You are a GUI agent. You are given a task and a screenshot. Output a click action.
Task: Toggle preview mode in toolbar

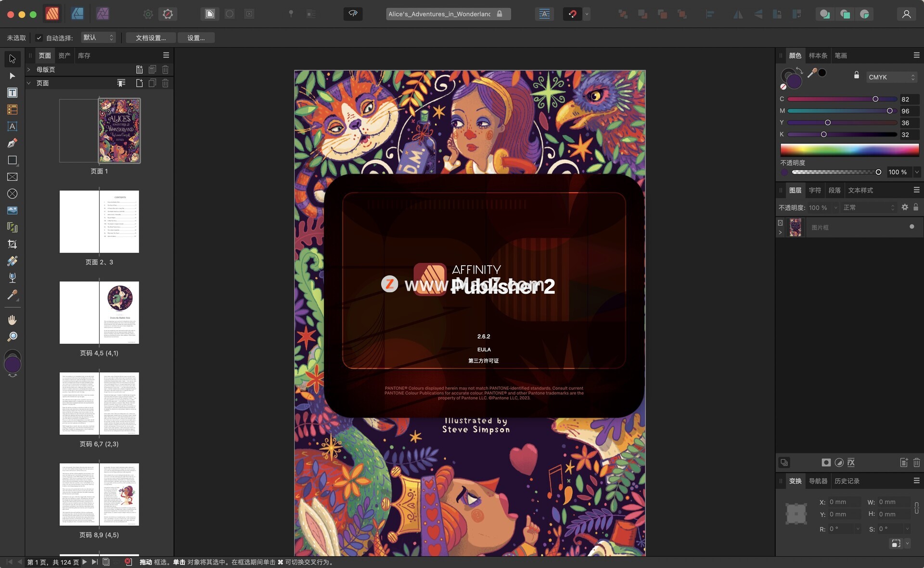point(353,14)
